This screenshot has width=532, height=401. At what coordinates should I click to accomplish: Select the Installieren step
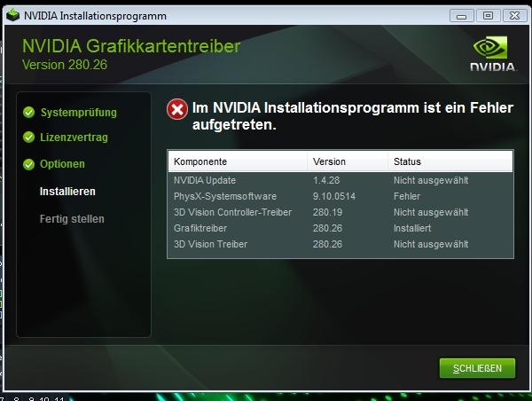(x=67, y=192)
